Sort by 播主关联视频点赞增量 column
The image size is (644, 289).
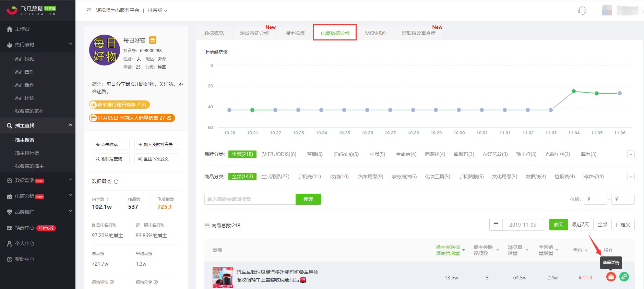[450, 250]
